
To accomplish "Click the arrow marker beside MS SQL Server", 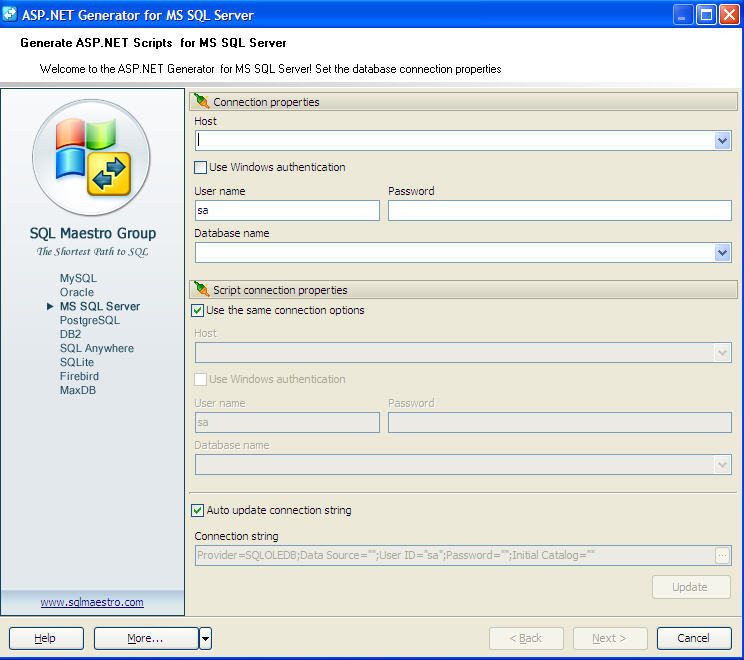I will coord(50,307).
